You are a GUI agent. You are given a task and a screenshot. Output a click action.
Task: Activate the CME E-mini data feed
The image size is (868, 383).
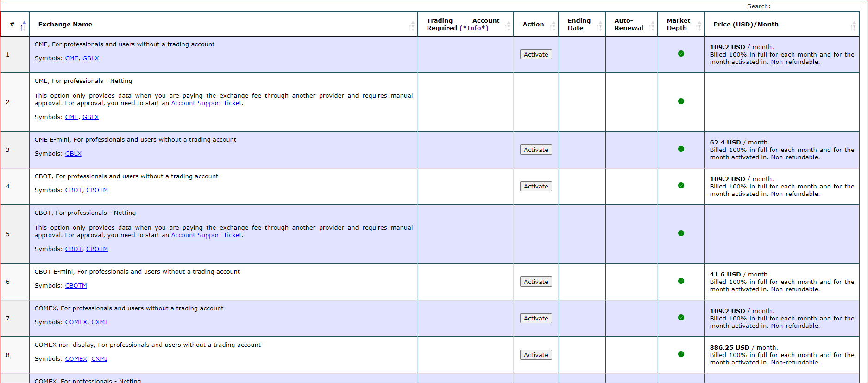pyautogui.click(x=536, y=150)
